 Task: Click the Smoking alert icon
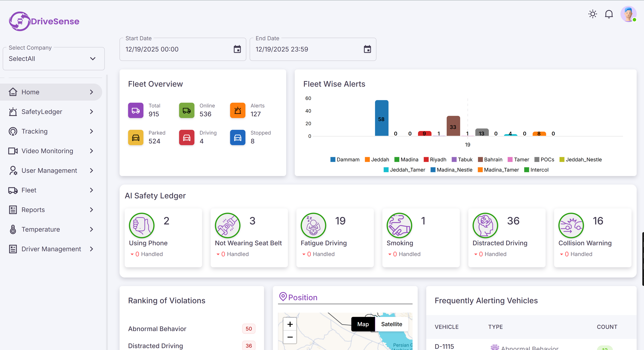point(399,225)
